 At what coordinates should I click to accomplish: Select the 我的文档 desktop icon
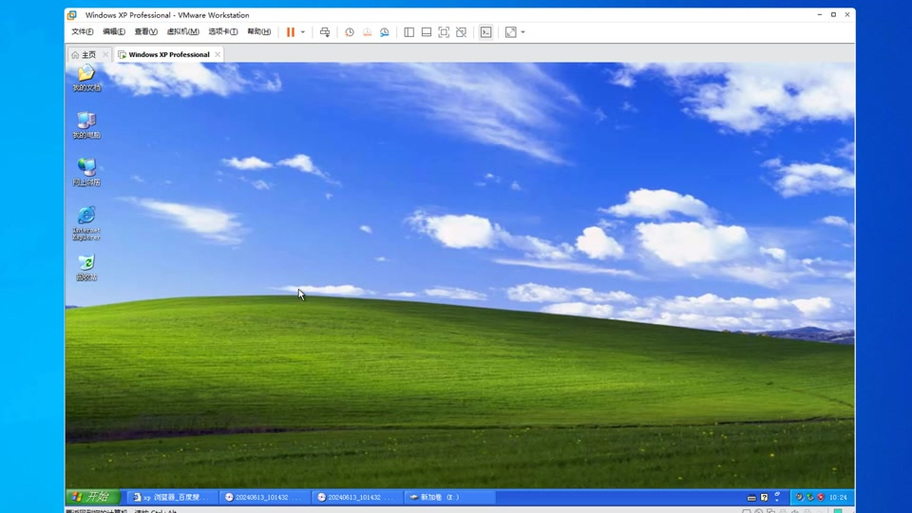tap(87, 78)
